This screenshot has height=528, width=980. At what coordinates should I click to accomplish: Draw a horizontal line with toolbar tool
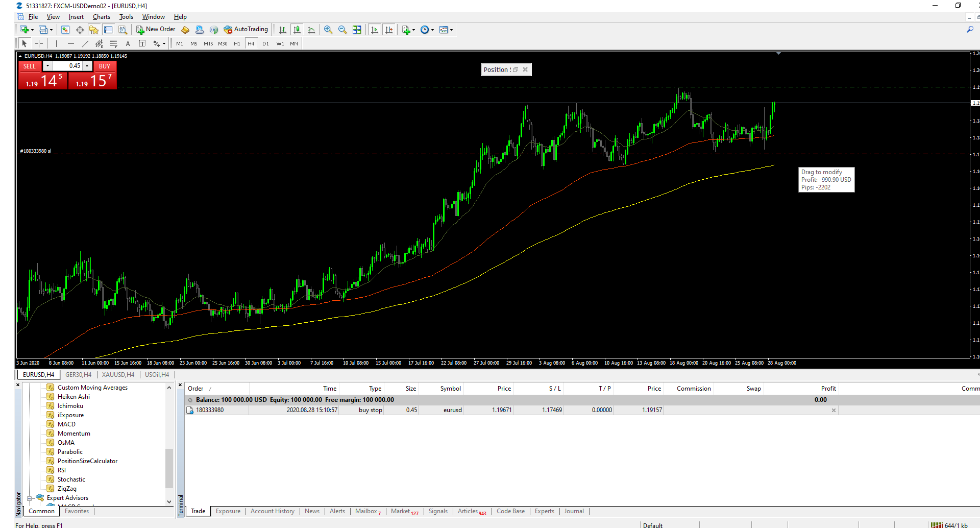[x=71, y=43]
